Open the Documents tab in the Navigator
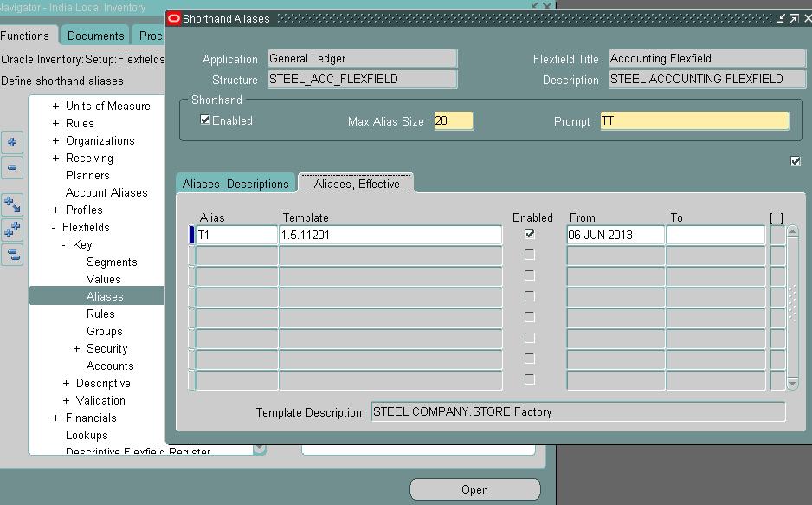Image resolution: width=812 pixels, height=505 pixels. point(94,35)
